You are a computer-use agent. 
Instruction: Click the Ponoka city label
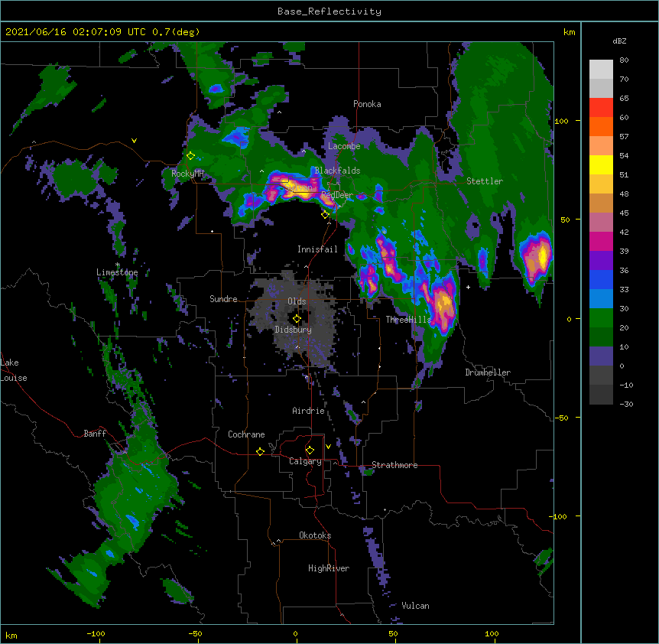367,104
